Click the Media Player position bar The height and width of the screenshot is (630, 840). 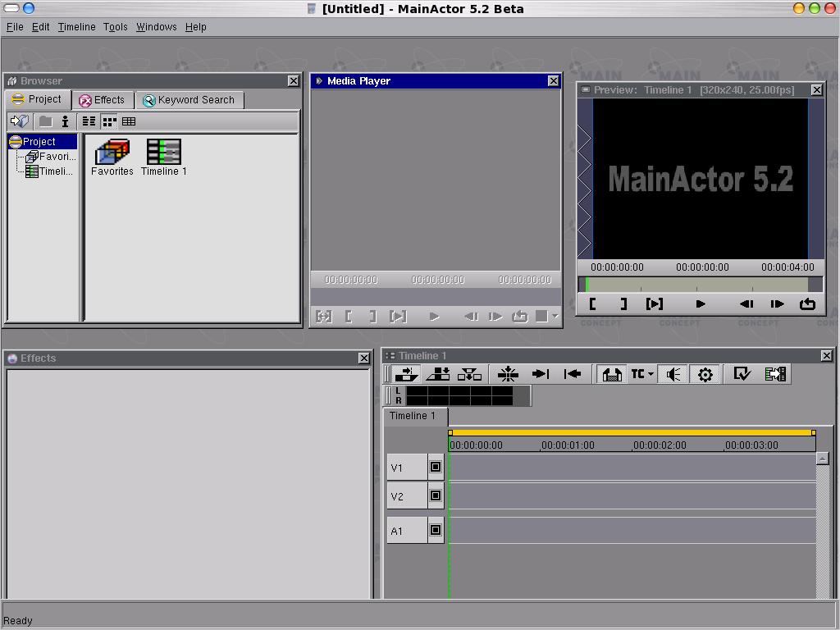click(x=436, y=296)
